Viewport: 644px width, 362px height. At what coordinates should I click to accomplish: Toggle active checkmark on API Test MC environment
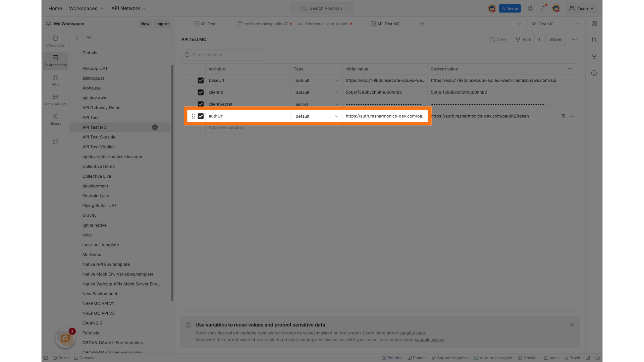click(x=155, y=127)
